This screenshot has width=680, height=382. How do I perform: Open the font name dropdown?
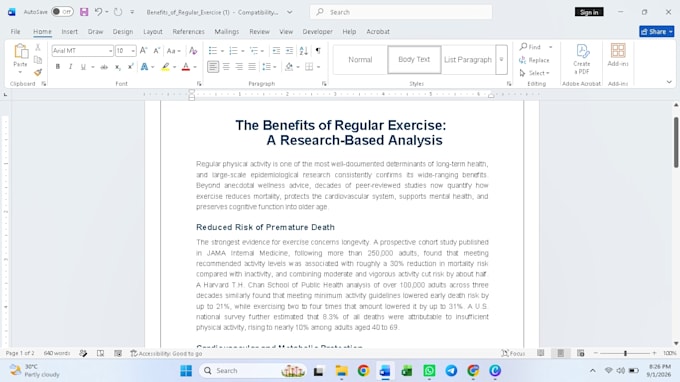[x=110, y=51]
